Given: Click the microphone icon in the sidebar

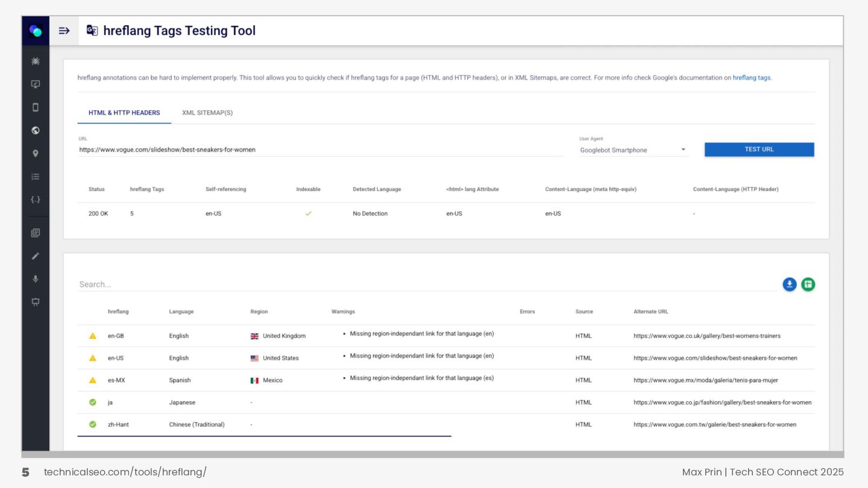Looking at the screenshot, I should [x=36, y=279].
